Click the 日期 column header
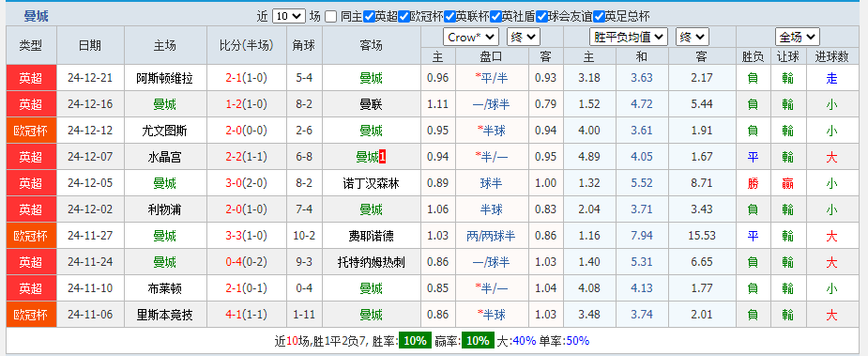Viewport: 868px width, 356px height. 90,45
